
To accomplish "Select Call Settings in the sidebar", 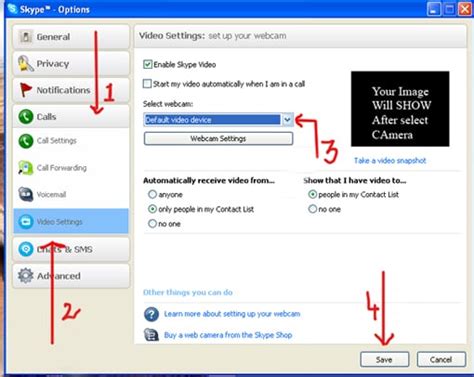I will click(x=71, y=141).
